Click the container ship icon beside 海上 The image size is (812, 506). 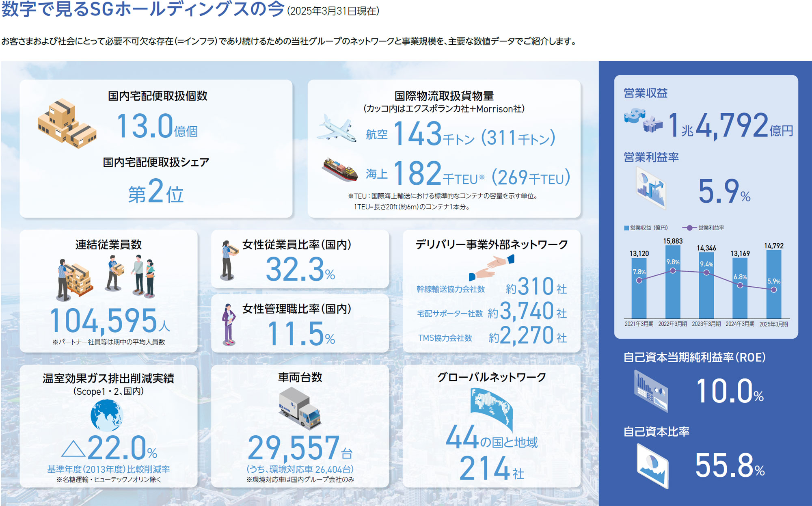click(340, 169)
